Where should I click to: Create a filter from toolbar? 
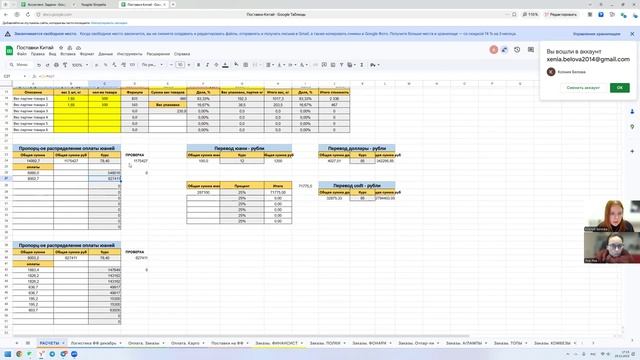tap(342, 65)
